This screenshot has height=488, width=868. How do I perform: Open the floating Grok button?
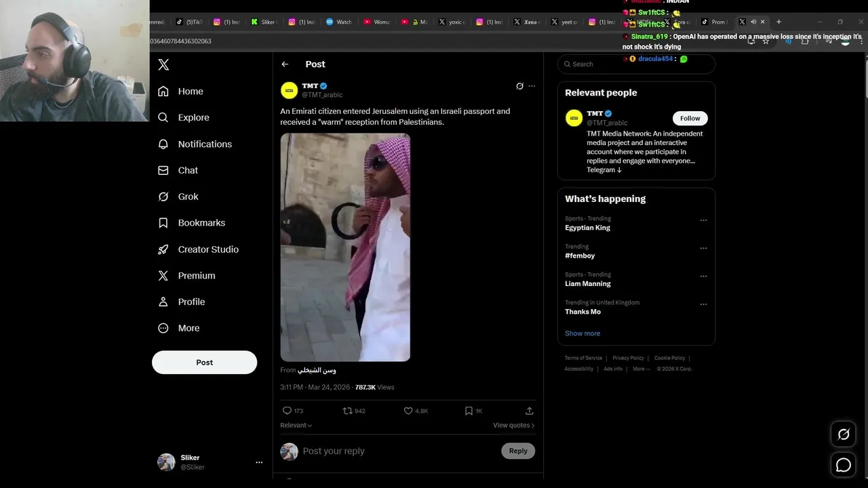click(x=844, y=434)
